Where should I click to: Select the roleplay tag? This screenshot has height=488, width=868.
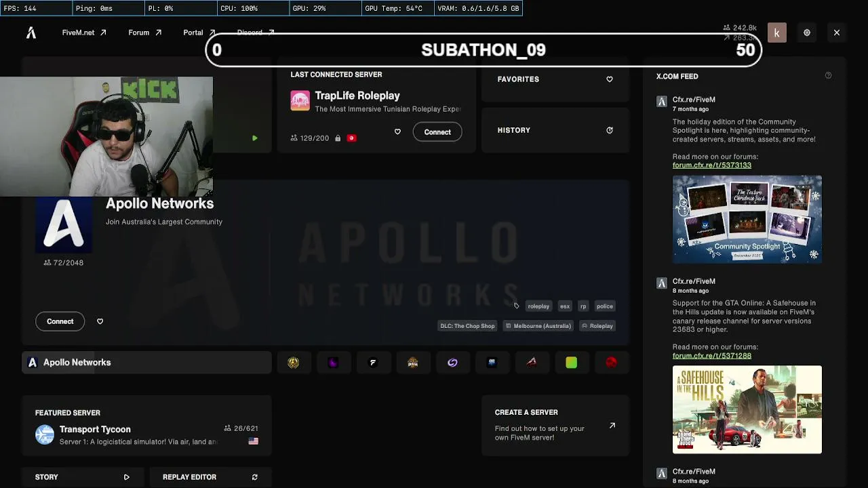coord(538,306)
